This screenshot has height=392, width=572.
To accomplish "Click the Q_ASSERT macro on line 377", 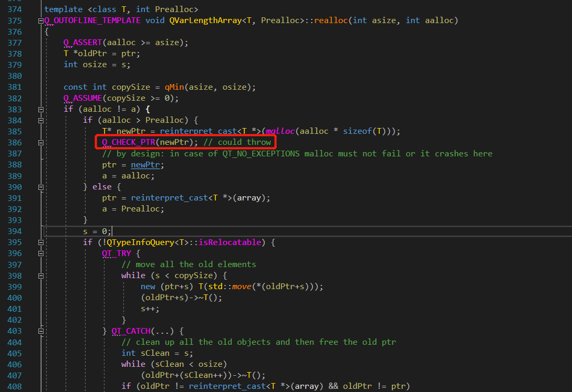I will pyautogui.click(x=82, y=43).
